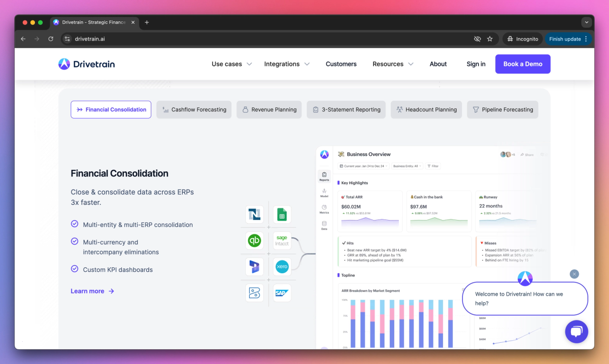Screen dimensions: 609x364
Task: Select the Pipeline Forecasting tab
Action: pos(502,110)
